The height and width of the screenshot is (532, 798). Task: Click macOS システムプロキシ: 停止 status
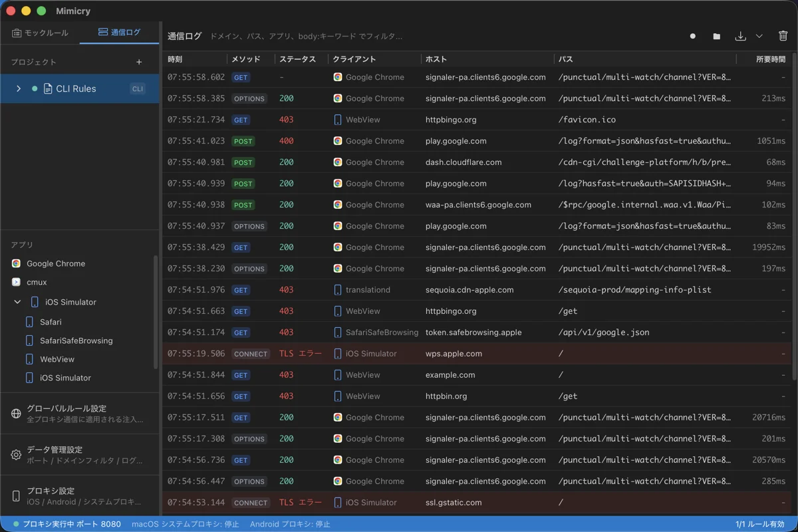(x=185, y=524)
